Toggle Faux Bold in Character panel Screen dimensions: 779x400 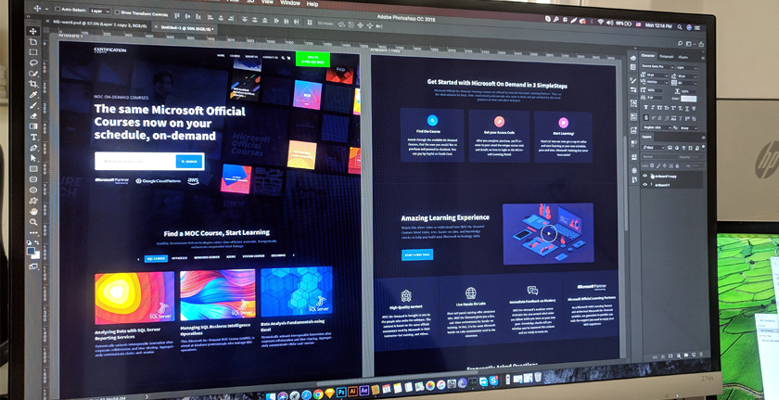click(646, 107)
